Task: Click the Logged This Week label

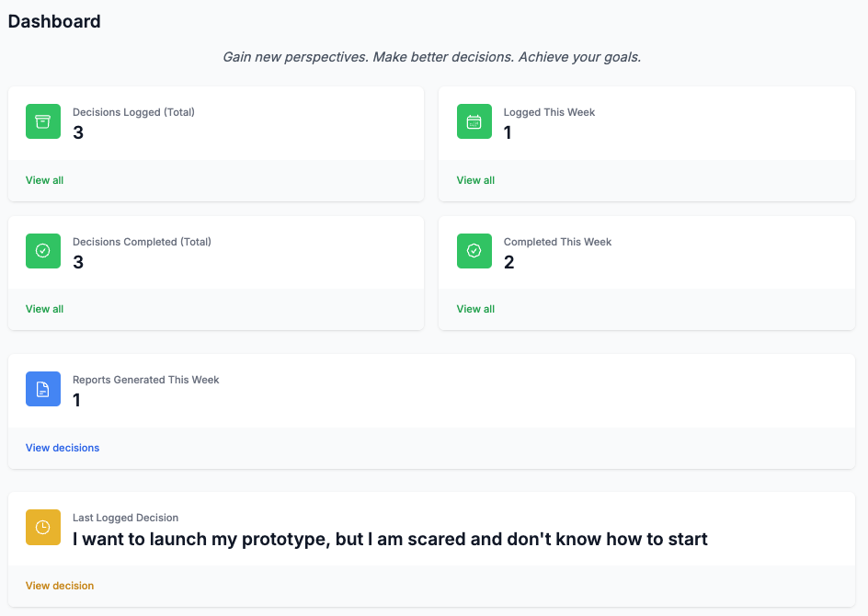Action: 549,112
